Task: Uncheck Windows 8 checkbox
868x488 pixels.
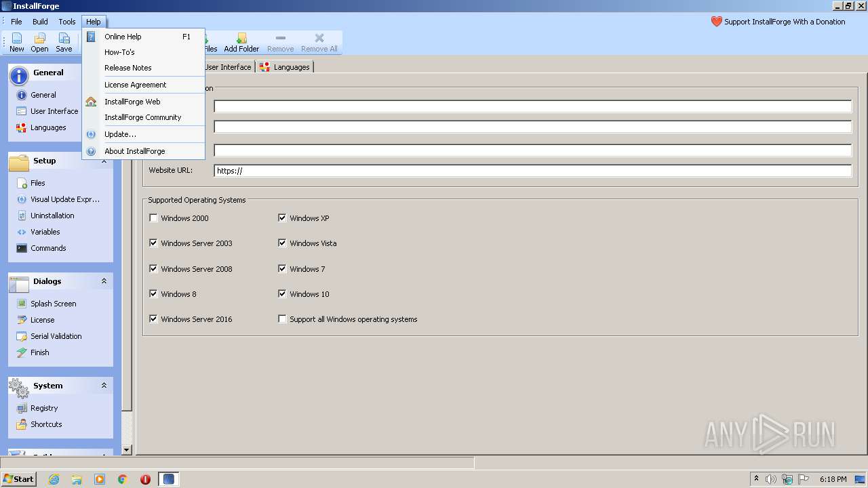Action: coord(153,294)
